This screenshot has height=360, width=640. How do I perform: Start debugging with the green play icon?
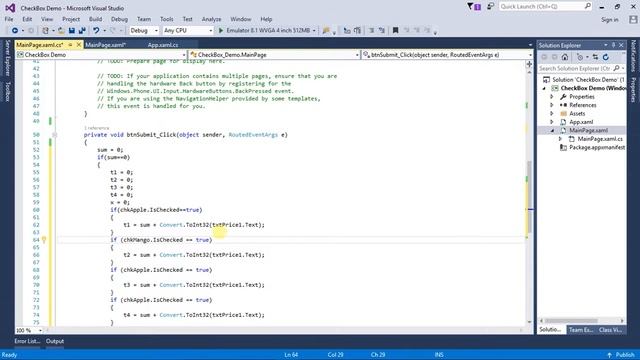click(x=221, y=31)
